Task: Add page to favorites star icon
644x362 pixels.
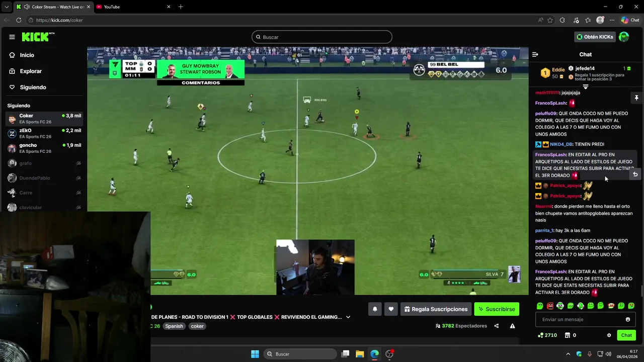Action: [550, 20]
